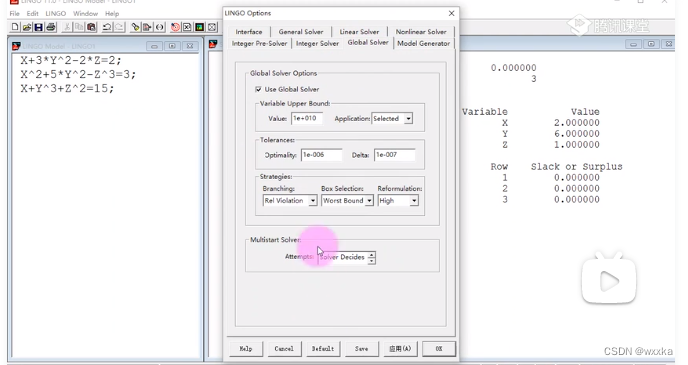Viewport: 688px width, 365px height.
Task: Click the Cut scissors icon
Action: tap(67, 27)
